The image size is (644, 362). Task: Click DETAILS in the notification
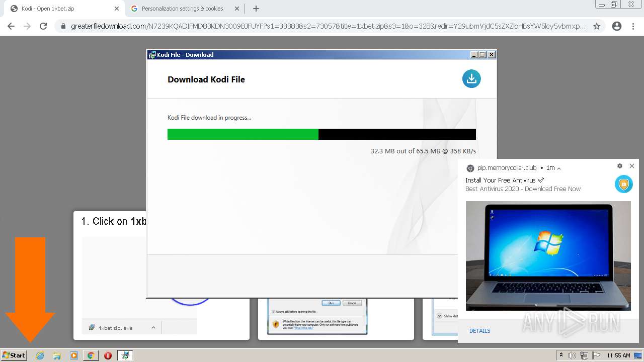pos(479,331)
